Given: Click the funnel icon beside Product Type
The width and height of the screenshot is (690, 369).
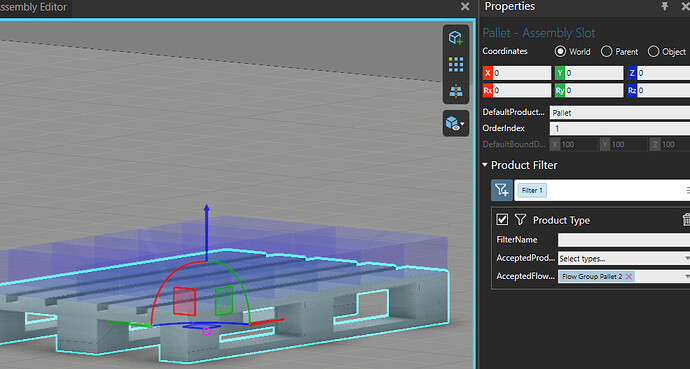Looking at the screenshot, I should pos(520,219).
